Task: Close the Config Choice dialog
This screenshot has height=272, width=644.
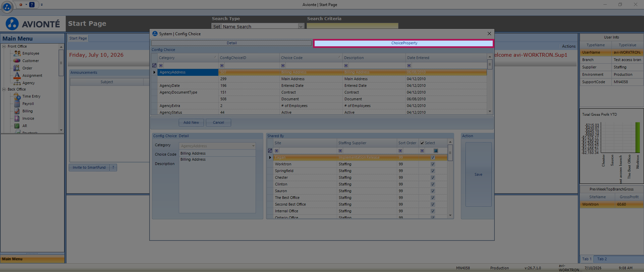Action: (489, 34)
